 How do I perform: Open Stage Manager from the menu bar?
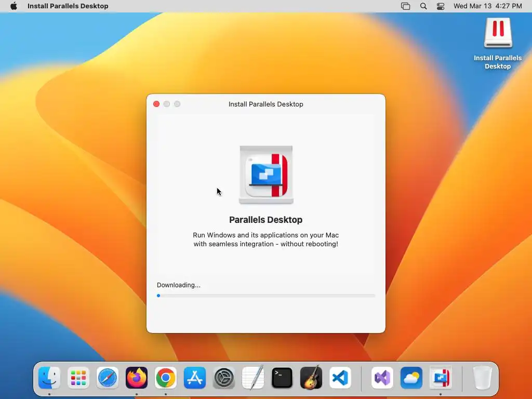[x=405, y=6]
